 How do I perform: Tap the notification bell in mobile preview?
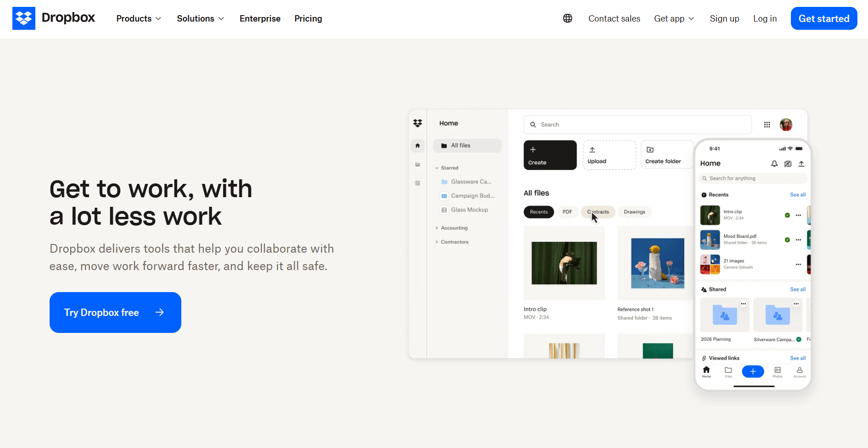click(774, 164)
